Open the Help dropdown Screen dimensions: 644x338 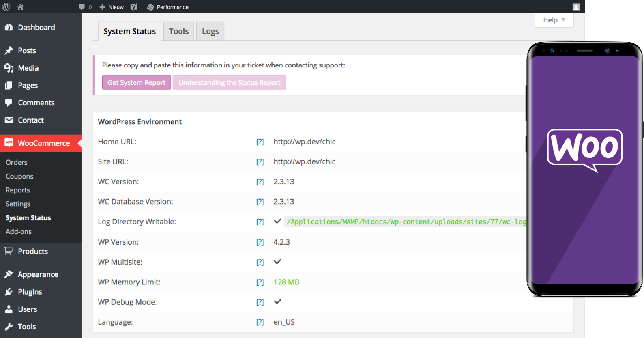point(554,20)
